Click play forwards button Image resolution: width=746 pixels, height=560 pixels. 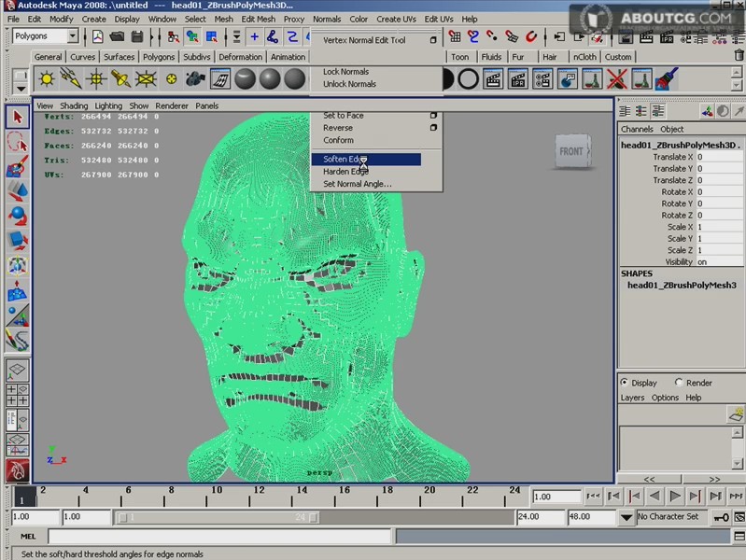pyautogui.click(x=674, y=497)
